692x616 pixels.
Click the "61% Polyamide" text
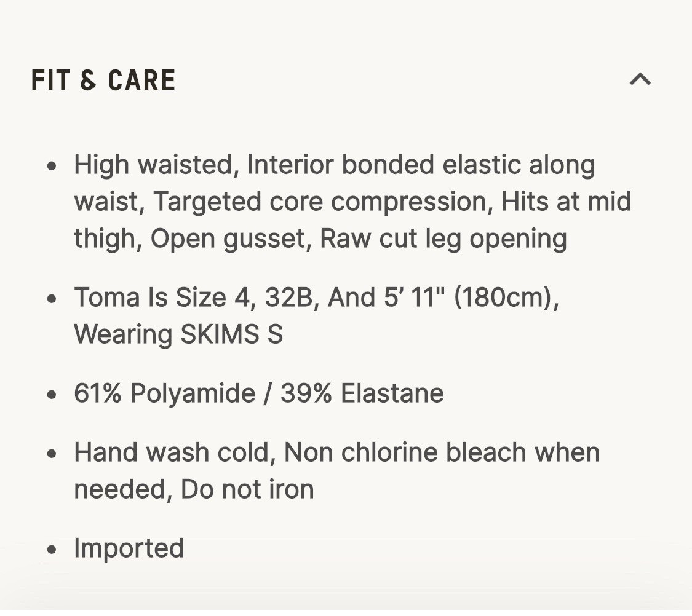point(164,393)
